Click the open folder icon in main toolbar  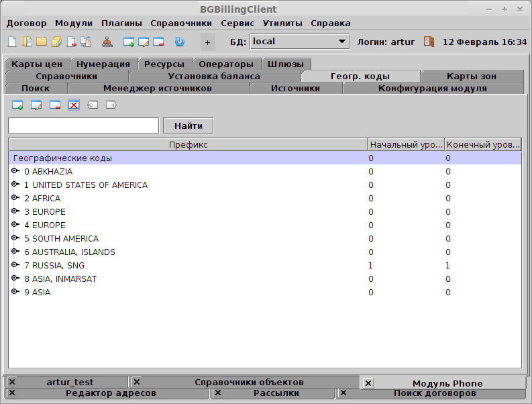[42, 42]
